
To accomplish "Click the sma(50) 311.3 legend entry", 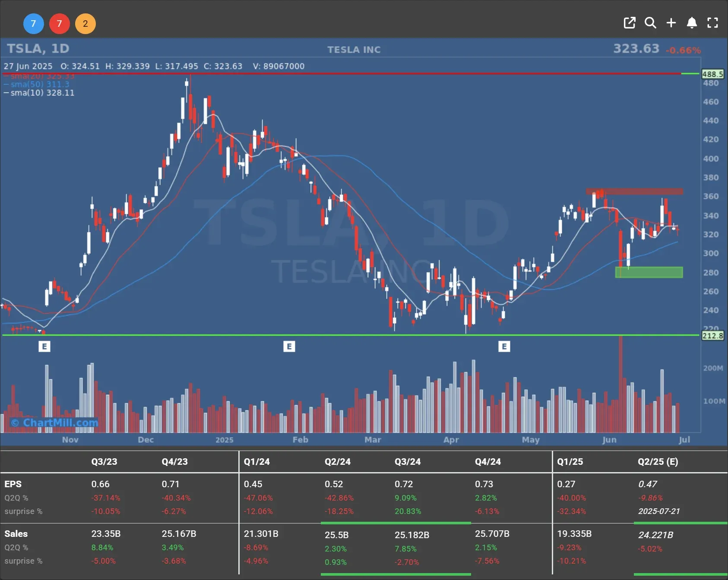I will pyautogui.click(x=37, y=84).
